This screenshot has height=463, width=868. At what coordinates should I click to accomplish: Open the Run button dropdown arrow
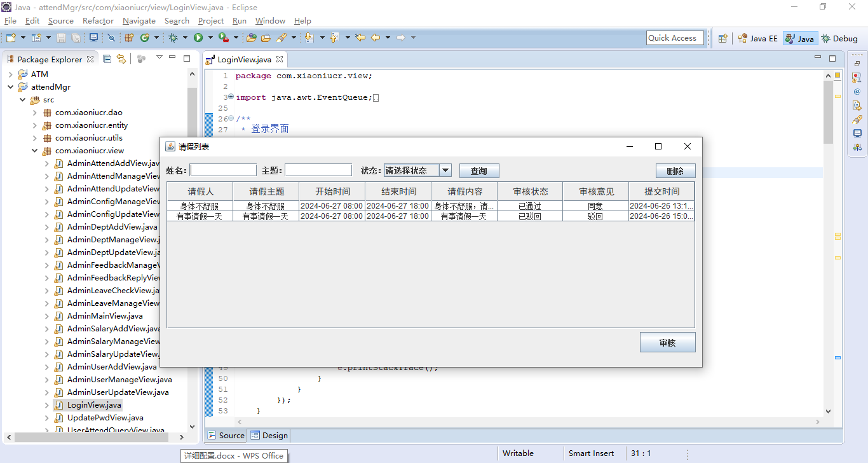point(210,38)
